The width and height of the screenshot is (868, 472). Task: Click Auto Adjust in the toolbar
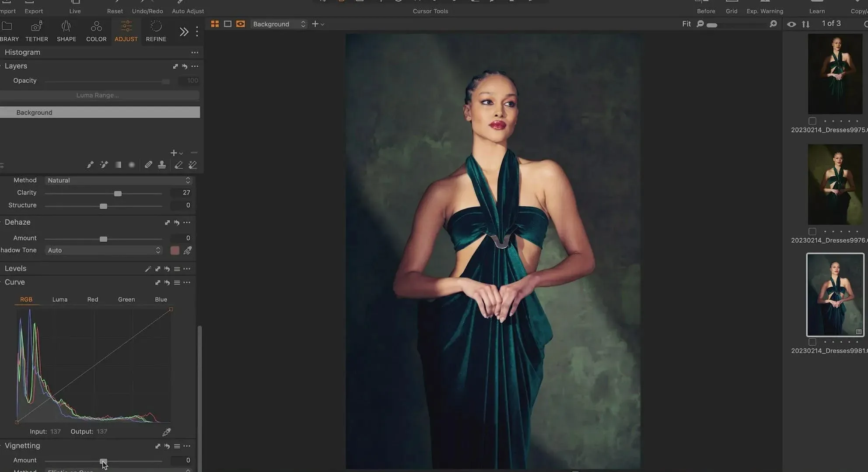[x=188, y=7]
